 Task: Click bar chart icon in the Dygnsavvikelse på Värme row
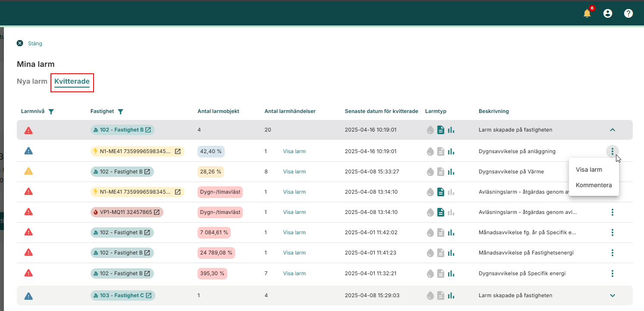451,172
